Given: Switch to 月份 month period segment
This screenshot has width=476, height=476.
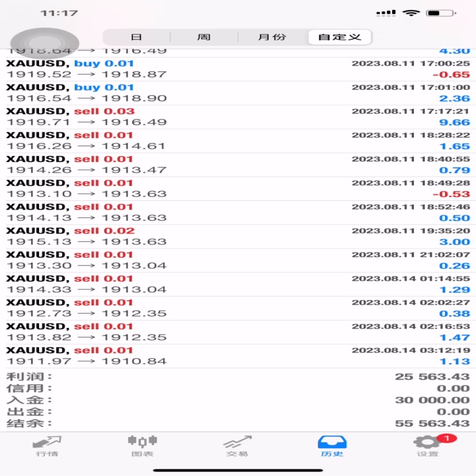Looking at the screenshot, I should tap(272, 37).
